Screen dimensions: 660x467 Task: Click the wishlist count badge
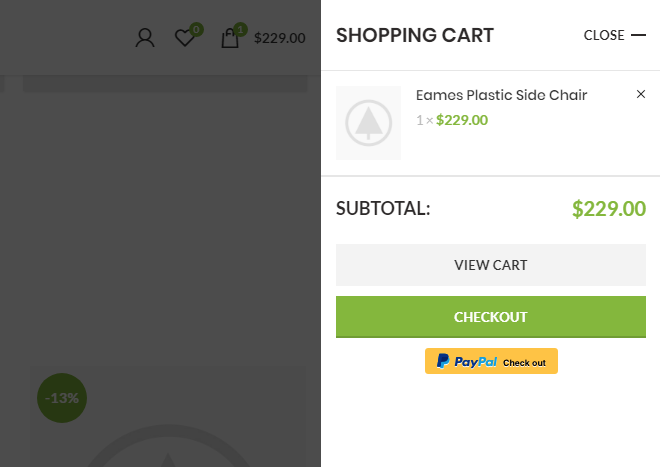pos(196,29)
